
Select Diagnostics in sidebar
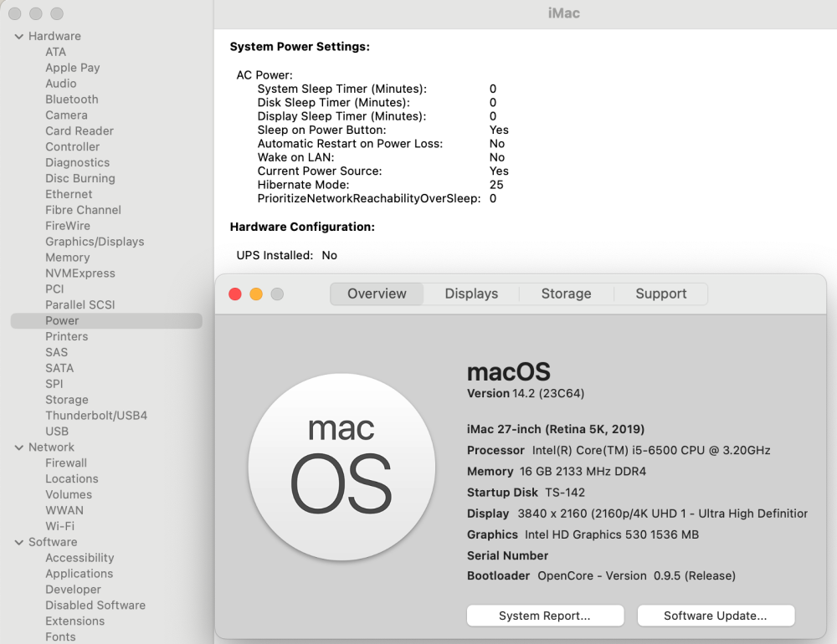tap(77, 163)
